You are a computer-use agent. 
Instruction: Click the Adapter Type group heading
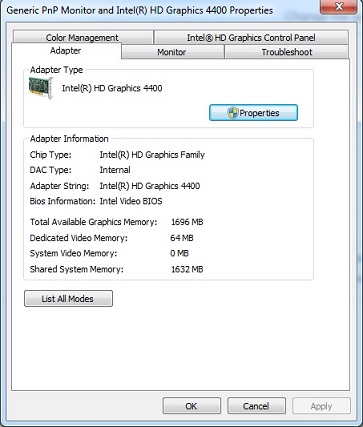tap(56, 70)
